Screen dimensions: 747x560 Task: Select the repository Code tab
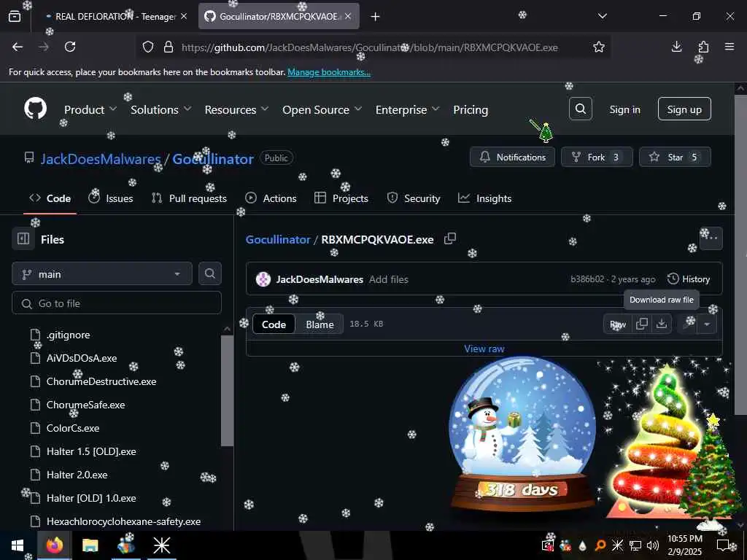pyautogui.click(x=50, y=198)
